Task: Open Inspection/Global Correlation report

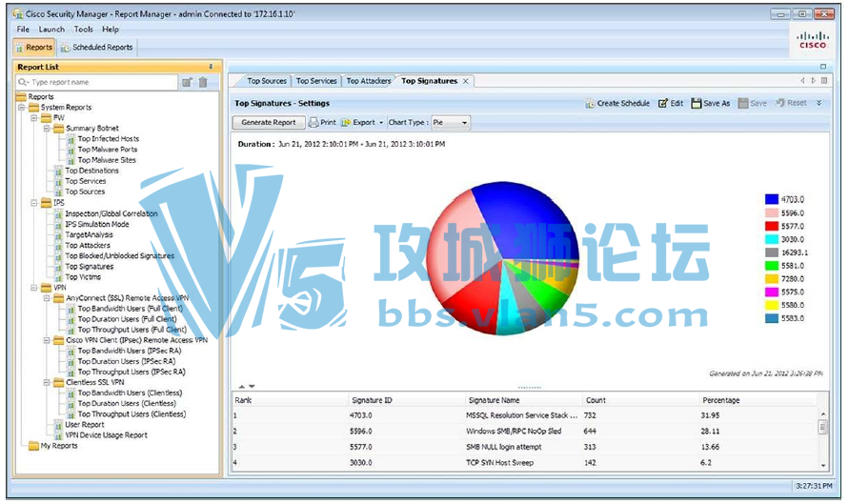Action: (111, 213)
